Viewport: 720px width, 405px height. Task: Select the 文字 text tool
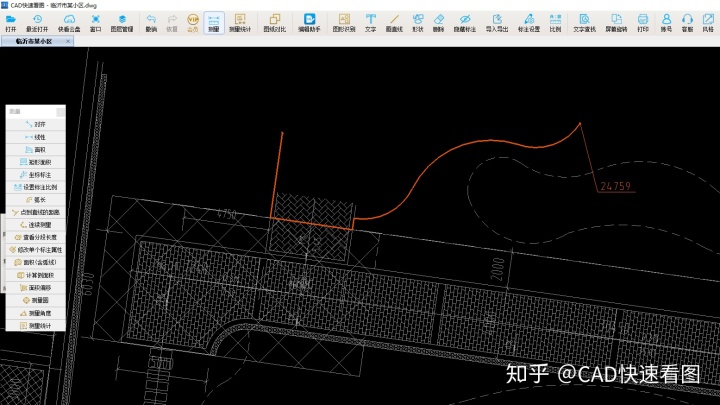[x=371, y=22]
